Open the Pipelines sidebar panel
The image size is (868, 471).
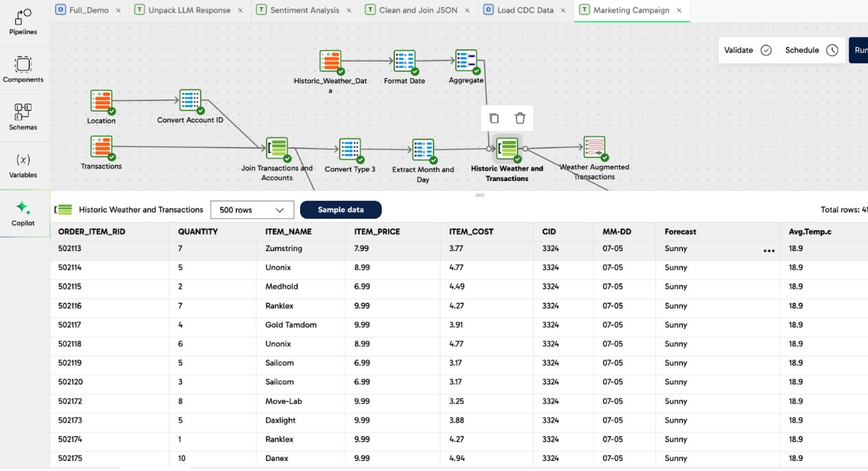23,22
